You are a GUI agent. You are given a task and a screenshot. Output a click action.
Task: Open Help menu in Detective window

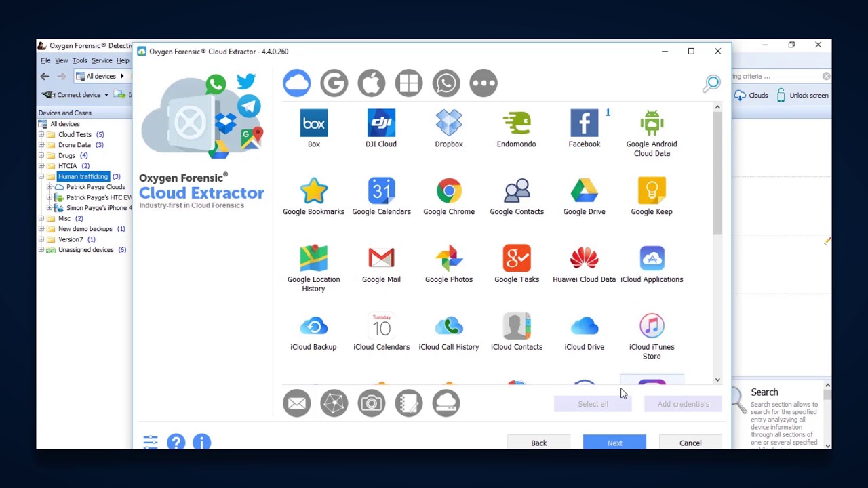click(123, 61)
